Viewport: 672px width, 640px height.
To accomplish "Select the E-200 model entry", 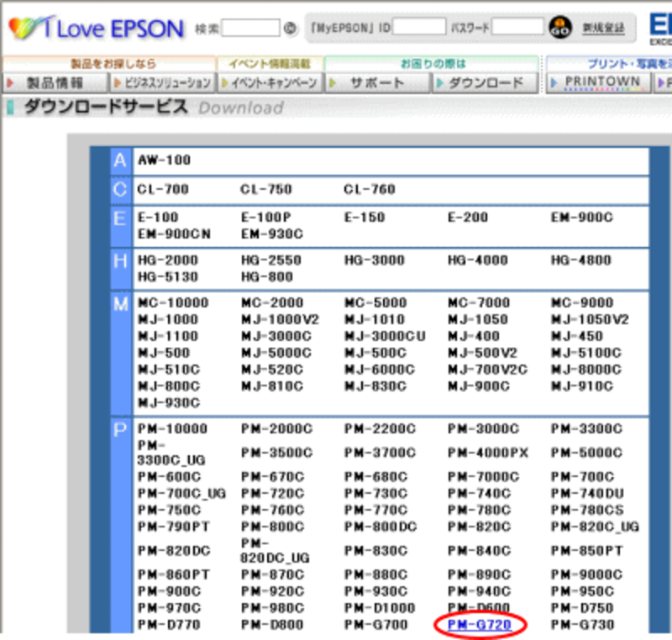I will tap(468, 218).
